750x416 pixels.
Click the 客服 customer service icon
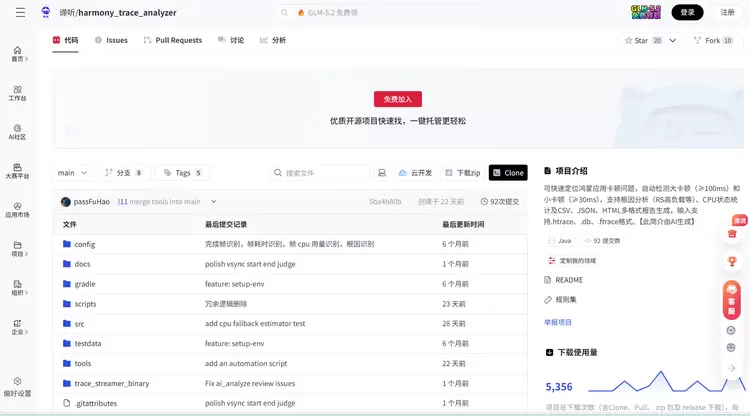tap(731, 299)
